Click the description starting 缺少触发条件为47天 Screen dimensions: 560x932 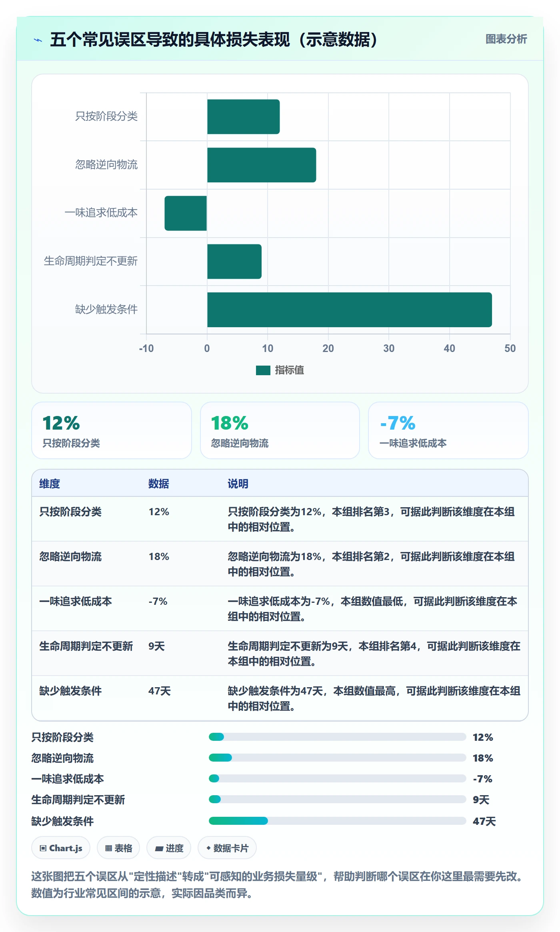pos(374,698)
